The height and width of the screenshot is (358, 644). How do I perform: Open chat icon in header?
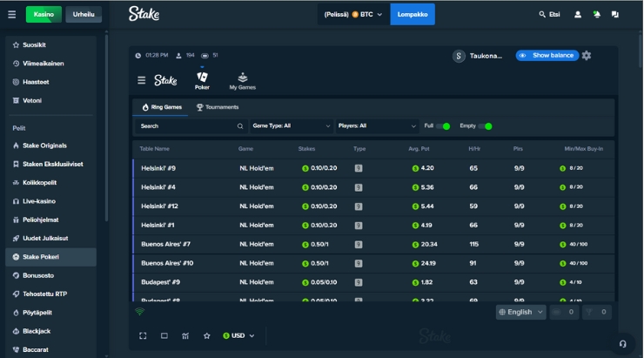(614, 15)
